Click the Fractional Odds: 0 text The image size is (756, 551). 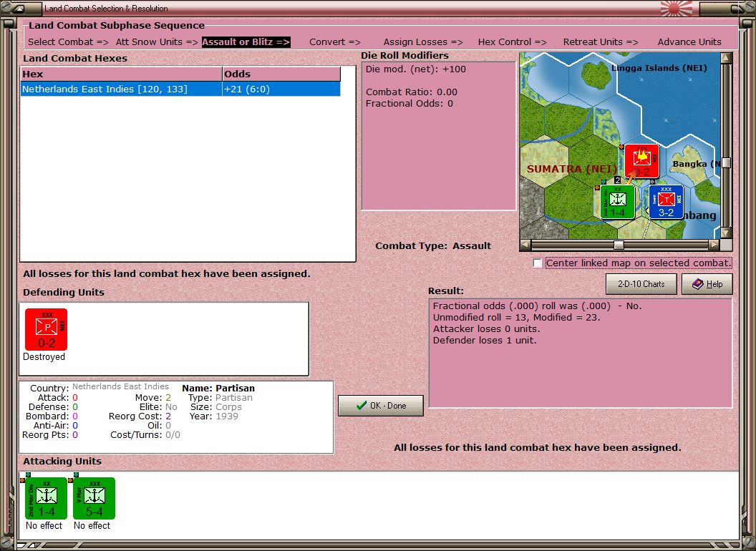tap(409, 104)
